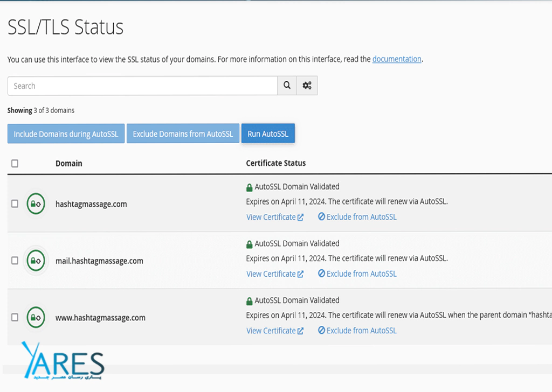Exclude hashtagmassage.com from AutoSSL
The width and height of the screenshot is (552, 392).
(357, 217)
